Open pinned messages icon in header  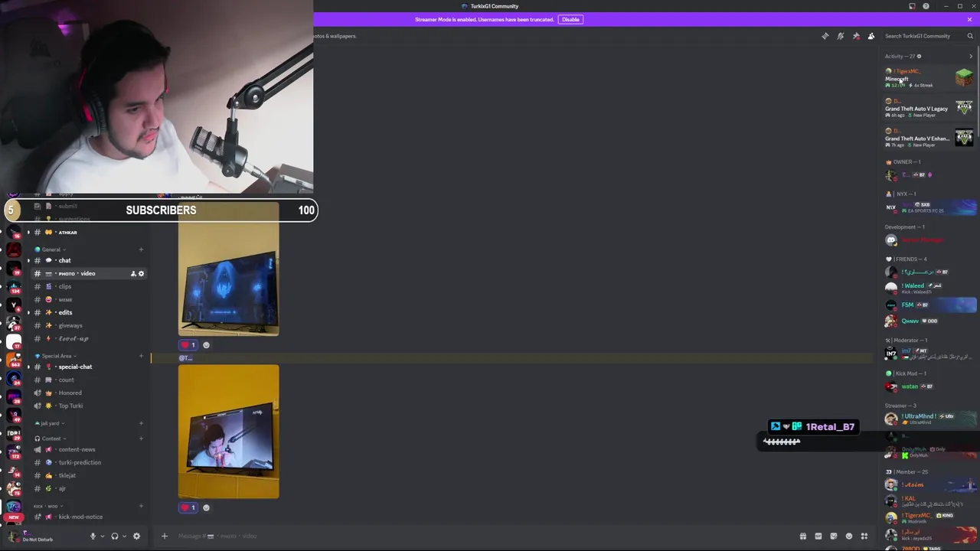click(856, 36)
